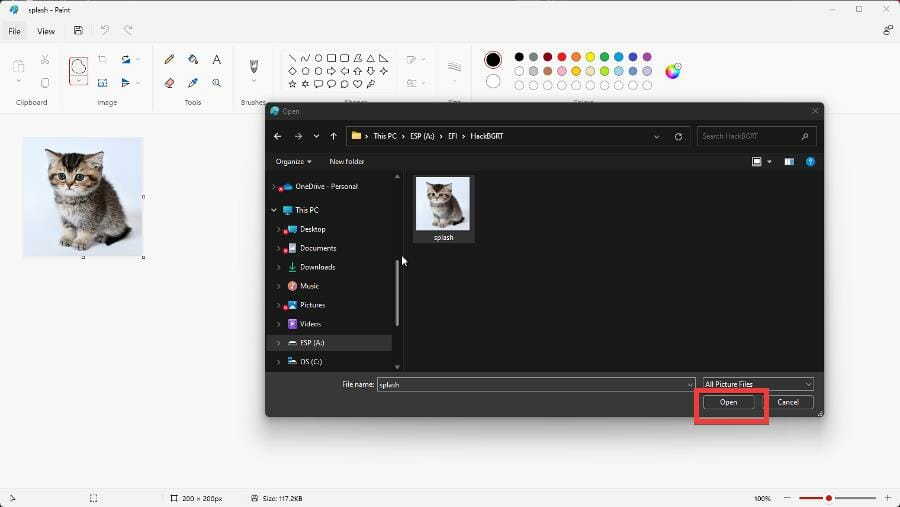Expand the Desktop folder node
The width and height of the screenshot is (900, 507).
(x=278, y=229)
